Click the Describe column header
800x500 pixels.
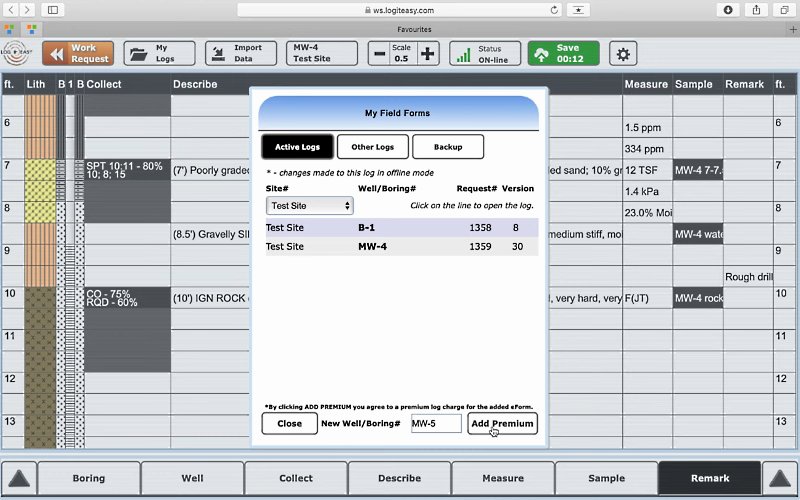click(x=195, y=84)
